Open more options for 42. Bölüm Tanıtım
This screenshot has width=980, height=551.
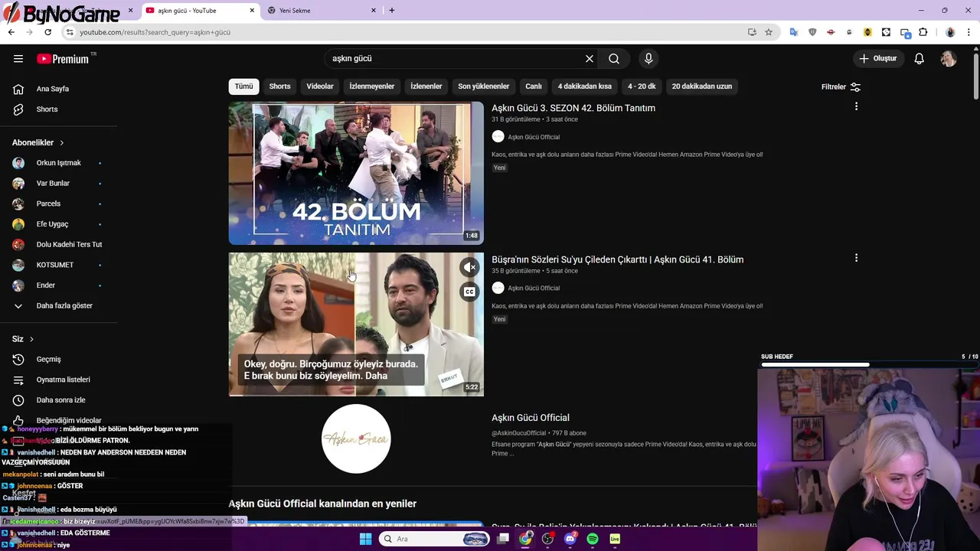[x=856, y=107]
